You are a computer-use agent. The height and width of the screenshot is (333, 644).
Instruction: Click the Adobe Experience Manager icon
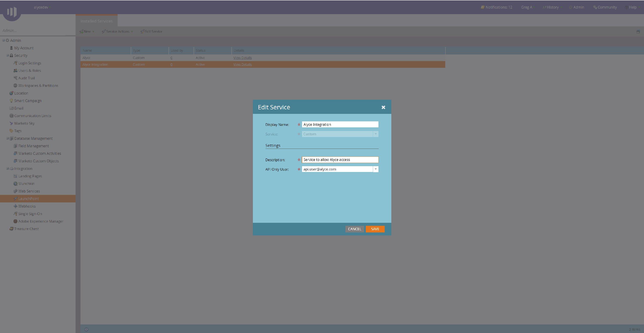[x=15, y=221]
